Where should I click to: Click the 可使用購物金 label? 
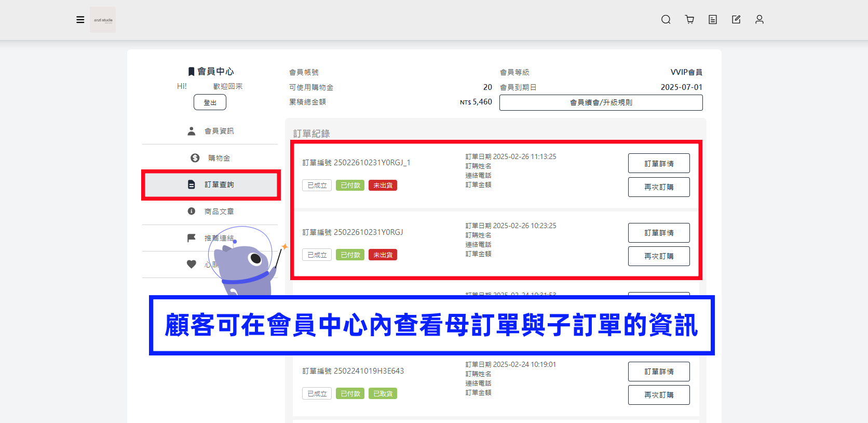point(311,87)
